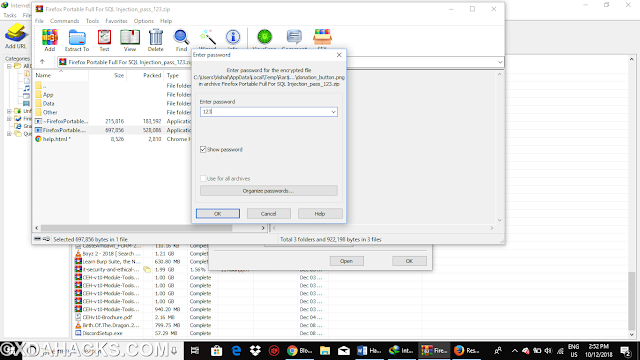Click the volume icon in system tray
This screenshot has width=640, height=360.
tap(548, 351)
